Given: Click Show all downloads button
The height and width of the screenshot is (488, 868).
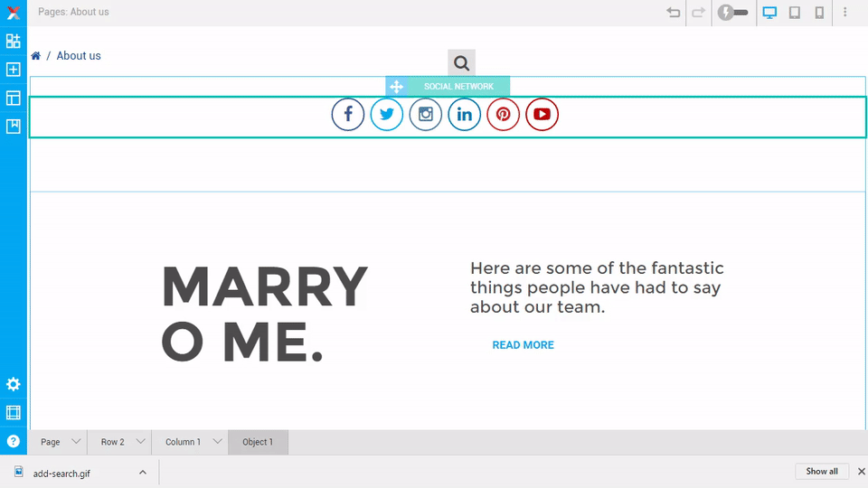Looking at the screenshot, I should pos(821,471).
